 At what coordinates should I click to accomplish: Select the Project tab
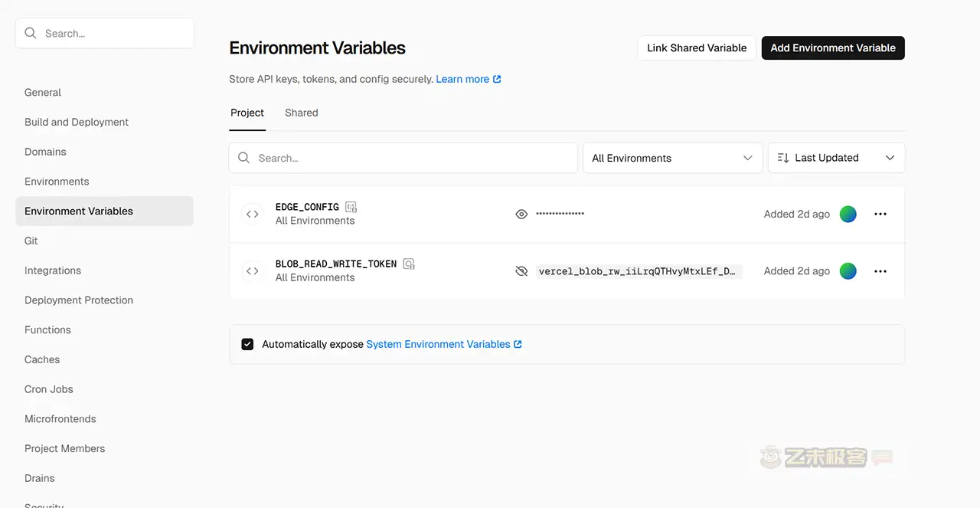(247, 113)
